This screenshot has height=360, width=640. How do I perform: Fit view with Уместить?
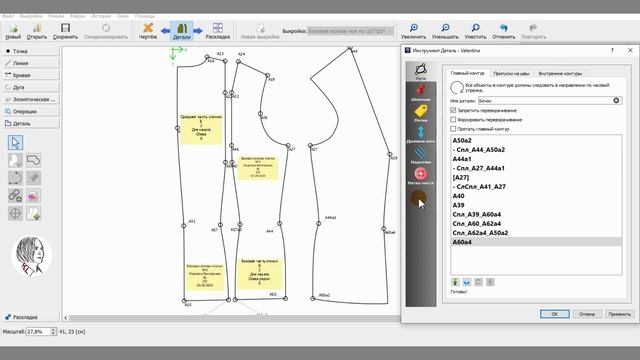click(x=475, y=31)
